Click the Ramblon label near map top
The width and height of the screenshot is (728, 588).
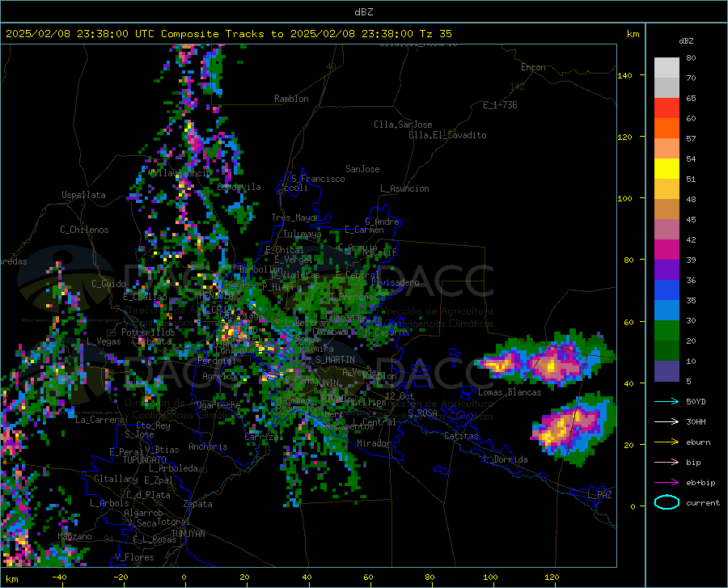point(291,99)
